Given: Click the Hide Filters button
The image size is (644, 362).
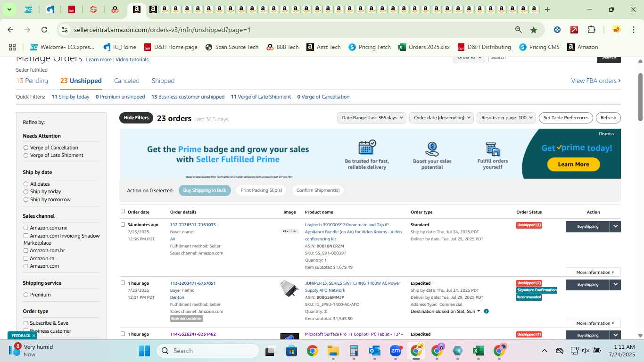Looking at the screenshot, I should pyautogui.click(x=136, y=118).
